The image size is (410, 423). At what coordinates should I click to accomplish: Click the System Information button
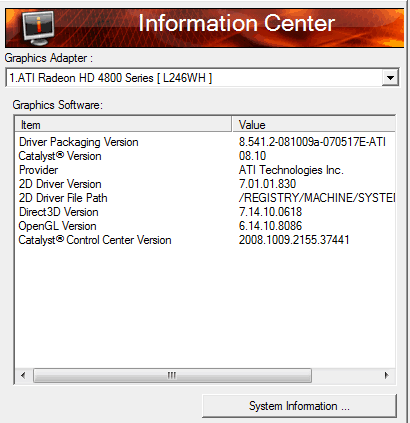point(299,406)
